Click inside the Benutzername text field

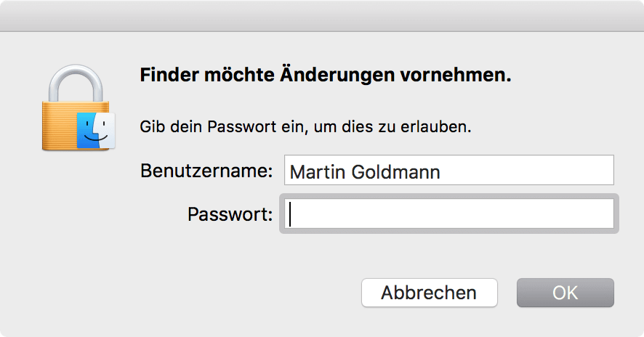coord(449,170)
